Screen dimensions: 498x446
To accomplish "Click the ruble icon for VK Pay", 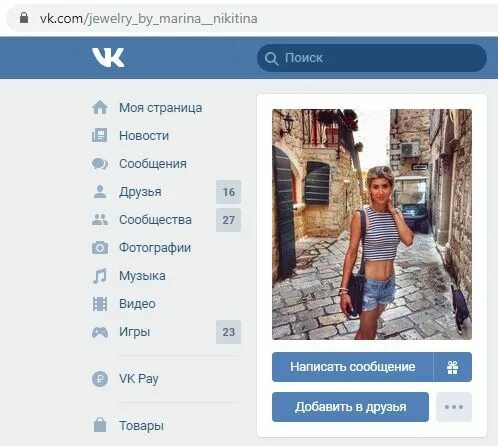I will 100,379.
